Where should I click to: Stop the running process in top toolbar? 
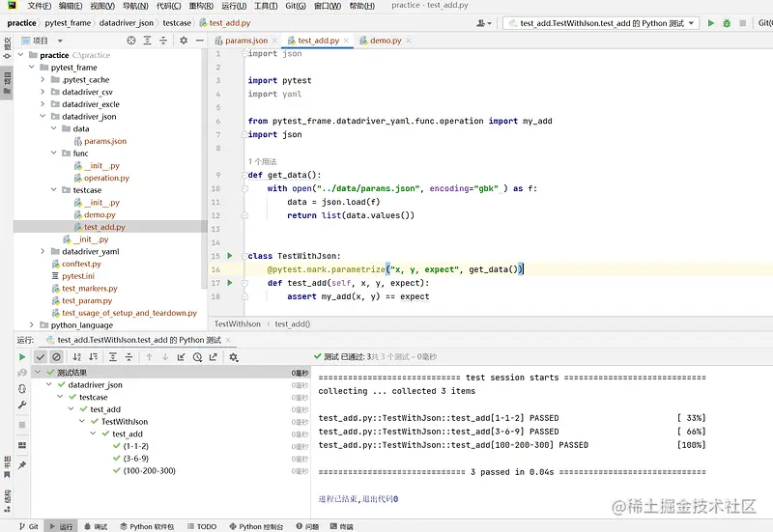(x=742, y=23)
